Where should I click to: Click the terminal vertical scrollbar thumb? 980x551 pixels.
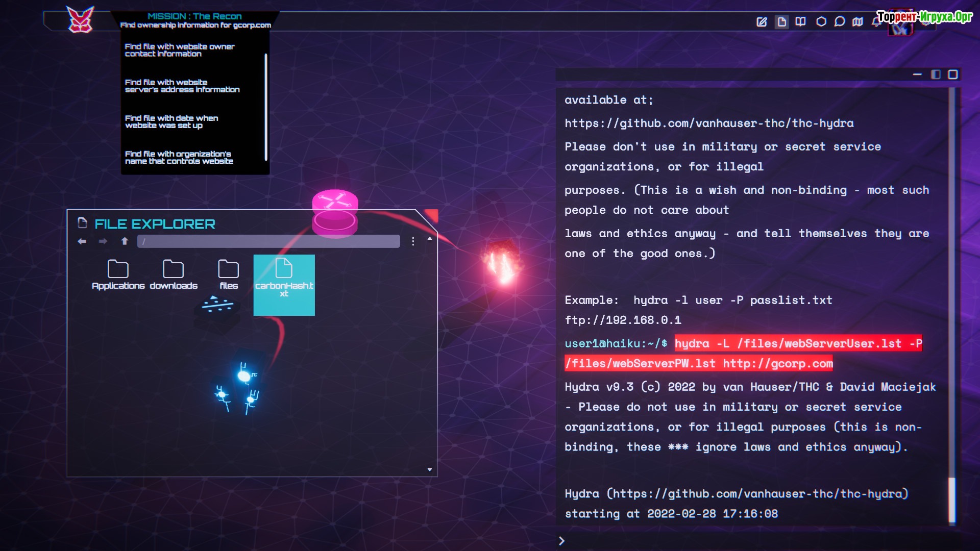952,500
